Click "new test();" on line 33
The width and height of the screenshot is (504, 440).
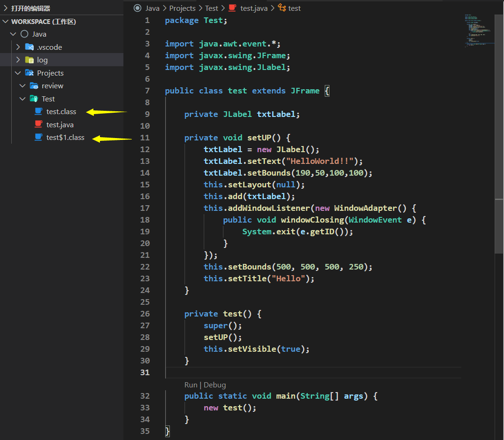coord(230,408)
